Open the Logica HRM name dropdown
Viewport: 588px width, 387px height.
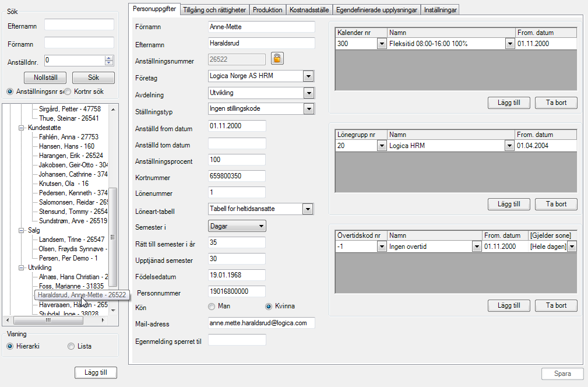click(509, 146)
